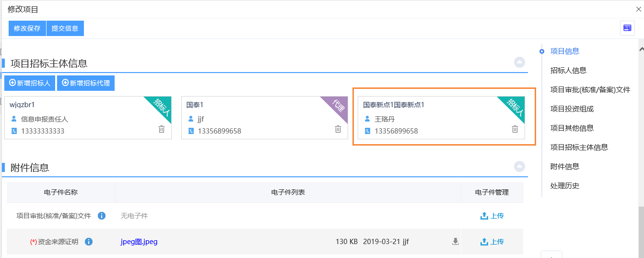Screen dimensions: 644x258
Task: Open the top-right panel layout icon
Action: coord(627,28)
